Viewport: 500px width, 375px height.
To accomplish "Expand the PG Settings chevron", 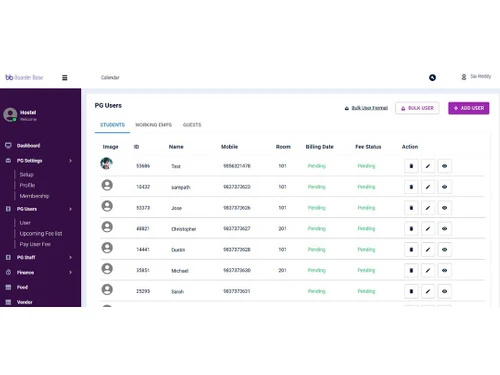I will [70, 161].
